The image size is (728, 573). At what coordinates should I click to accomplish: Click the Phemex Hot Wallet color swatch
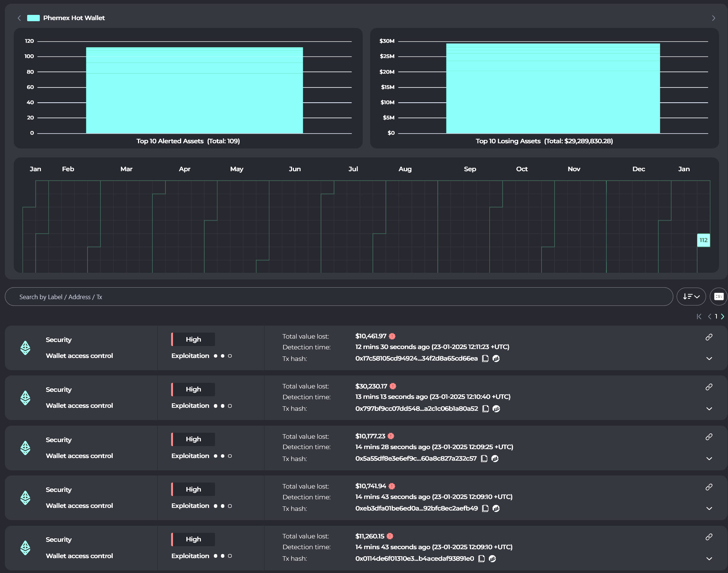(x=33, y=18)
